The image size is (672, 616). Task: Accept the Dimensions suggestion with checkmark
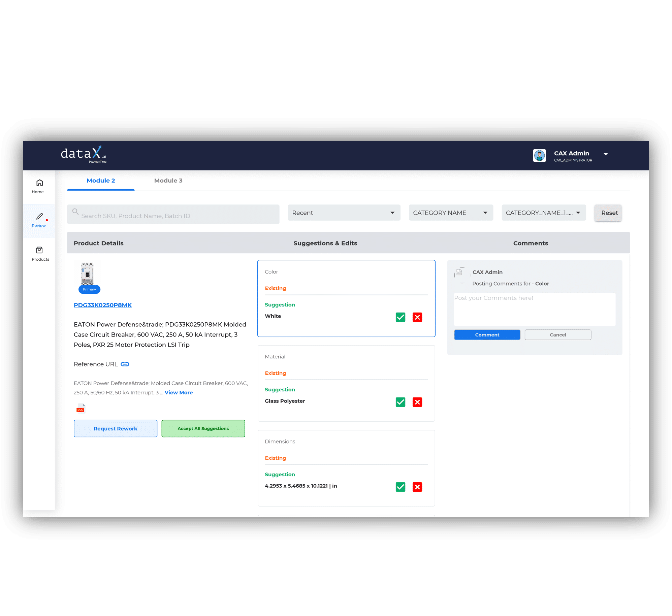click(401, 487)
